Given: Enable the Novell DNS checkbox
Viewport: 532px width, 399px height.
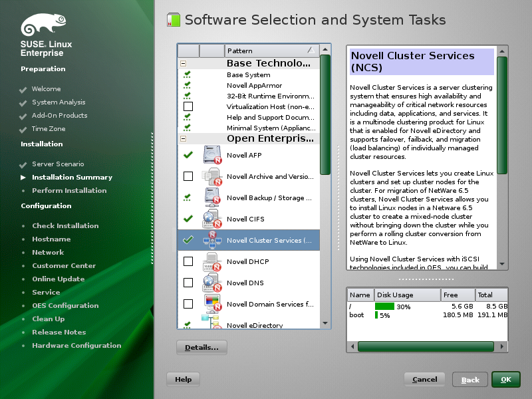Looking at the screenshot, I should (x=188, y=283).
